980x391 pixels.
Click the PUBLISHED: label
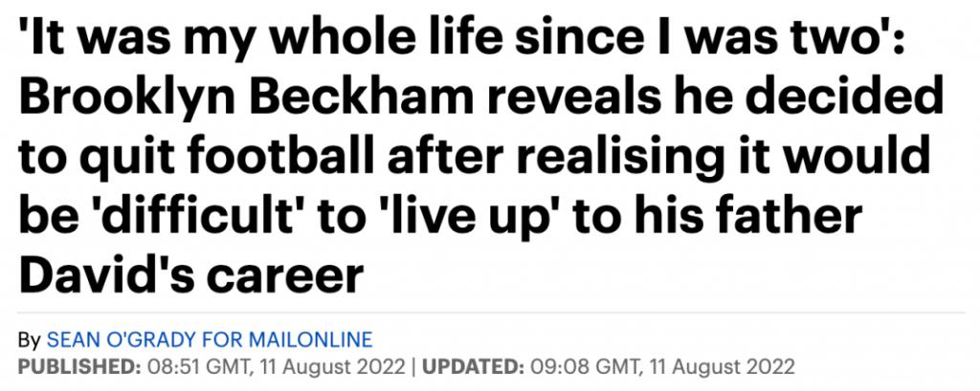click(80, 365)
